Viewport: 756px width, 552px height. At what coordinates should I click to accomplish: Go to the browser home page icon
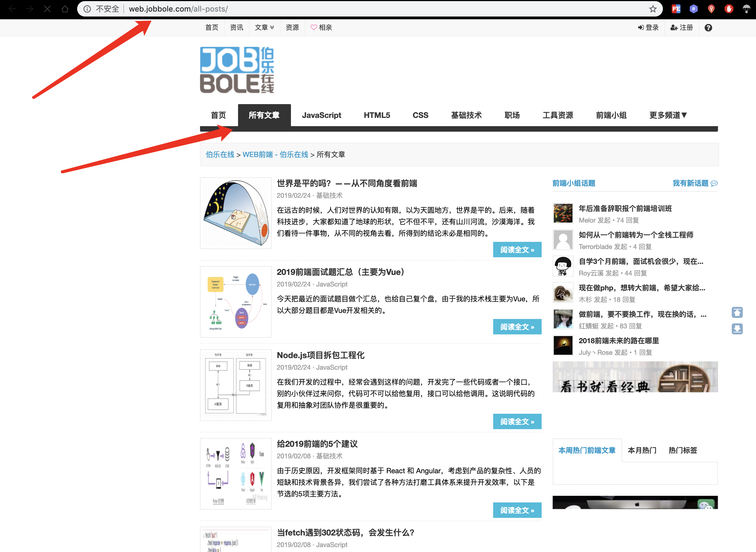click(x=65, y=9)
